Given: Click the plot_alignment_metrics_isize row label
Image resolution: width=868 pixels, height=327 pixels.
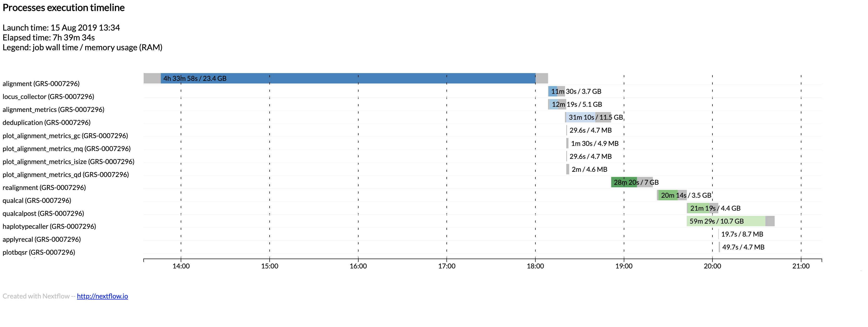Looking at the screenshot, I should click(x=68, y=162).
